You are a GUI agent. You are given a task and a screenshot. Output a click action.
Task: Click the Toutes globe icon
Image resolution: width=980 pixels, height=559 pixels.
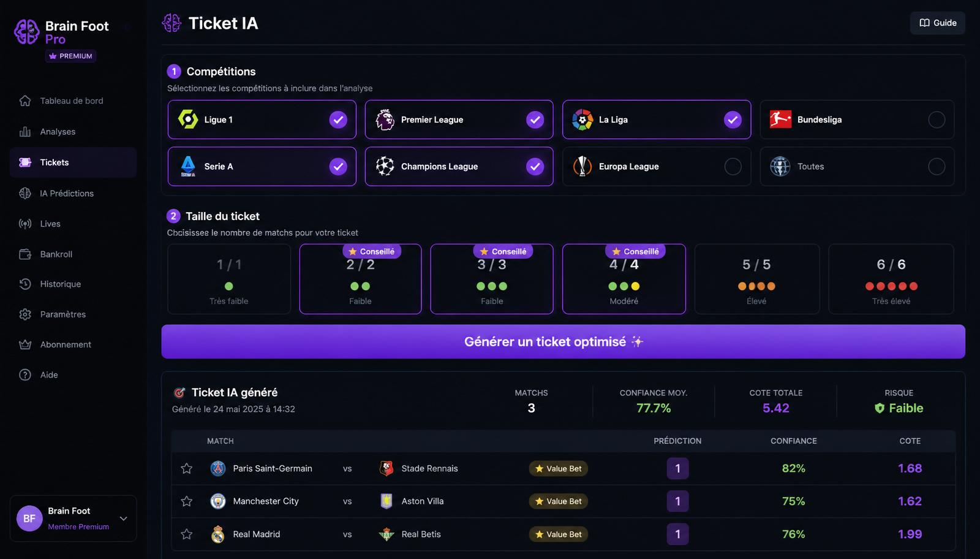780,166
